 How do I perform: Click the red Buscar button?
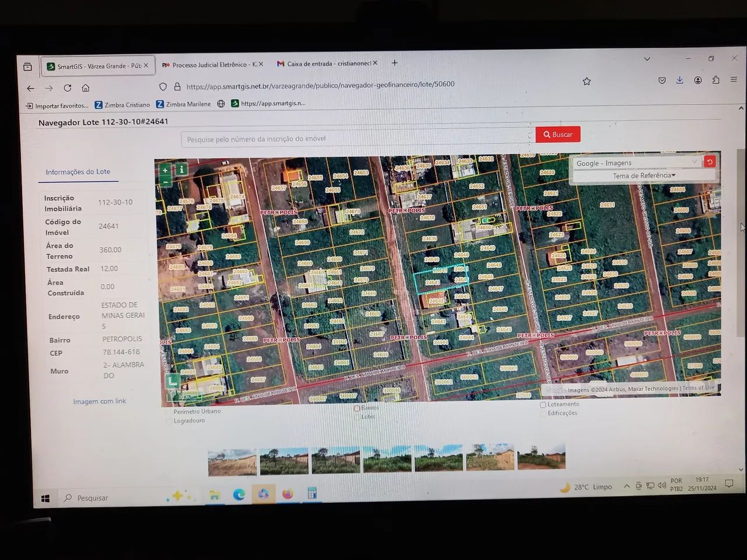point(558,134)
